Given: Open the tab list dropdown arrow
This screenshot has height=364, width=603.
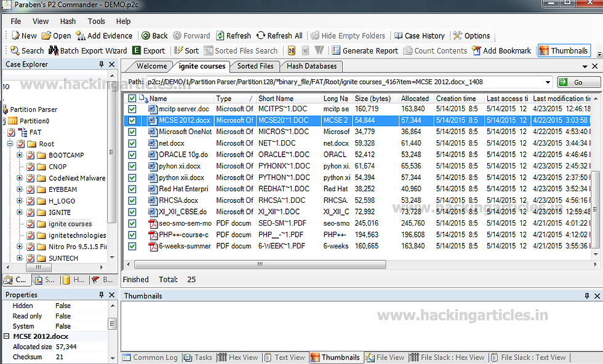Looking at the screenshot, I should coord(585,66).
